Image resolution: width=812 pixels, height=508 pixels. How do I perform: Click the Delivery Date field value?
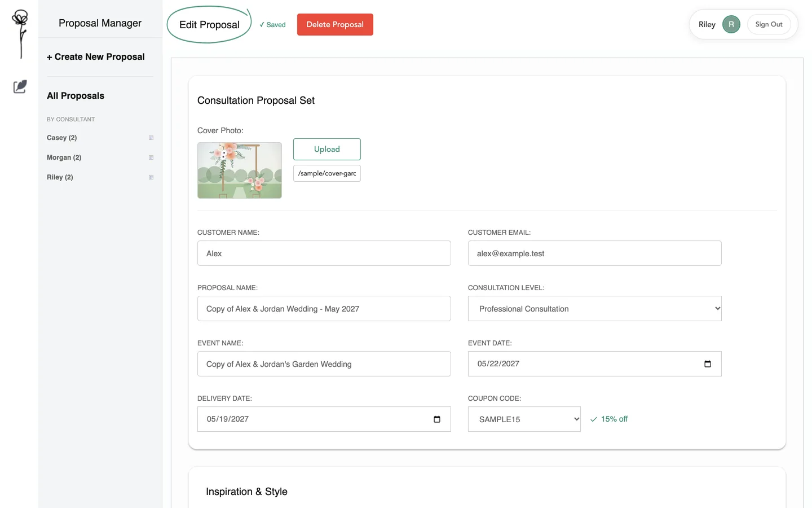[x=228, y=419]
